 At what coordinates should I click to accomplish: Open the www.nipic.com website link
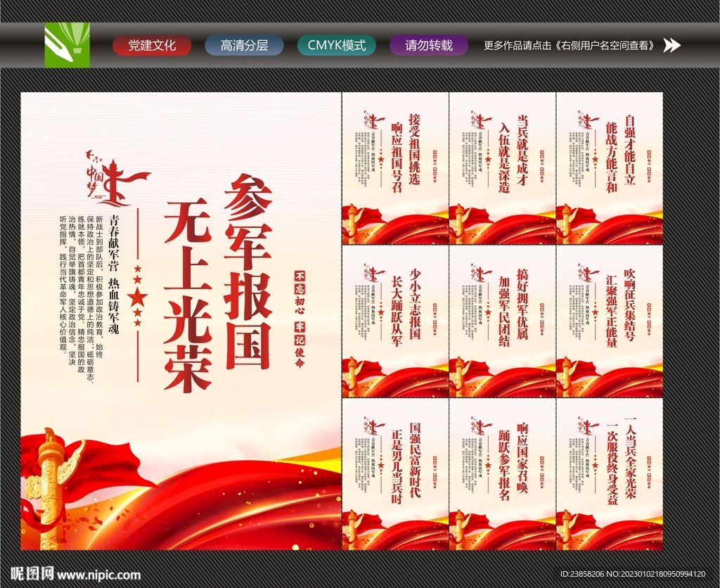click(x=98, y=575)
